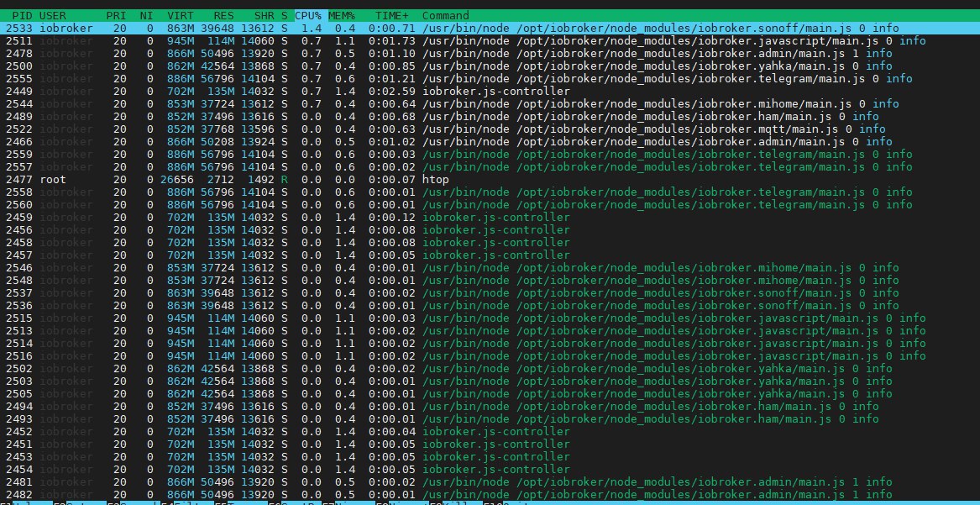Click the PRI column header
The height and width of the screenshot is (505, 980).
[x=116, y=16]
